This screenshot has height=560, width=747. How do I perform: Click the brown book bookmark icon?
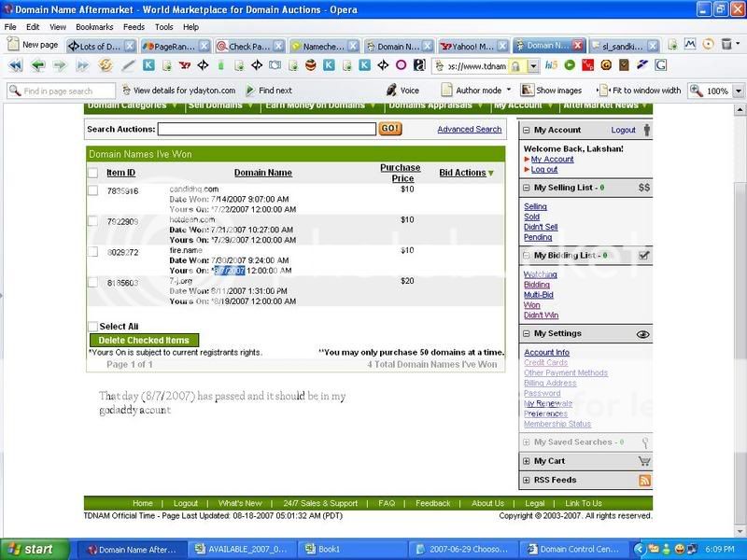pyautogui.click(x=624, y=65)
